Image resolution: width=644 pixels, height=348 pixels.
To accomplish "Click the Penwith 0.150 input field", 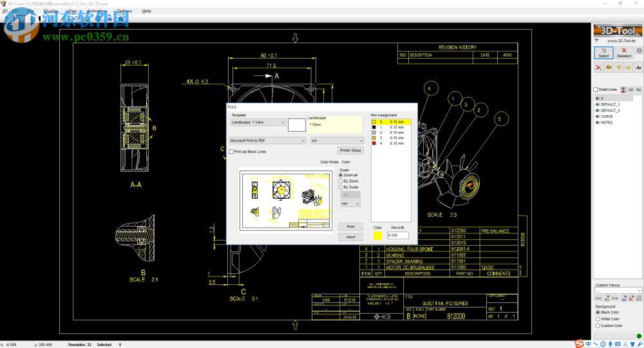I will click(x=398, y=235).
